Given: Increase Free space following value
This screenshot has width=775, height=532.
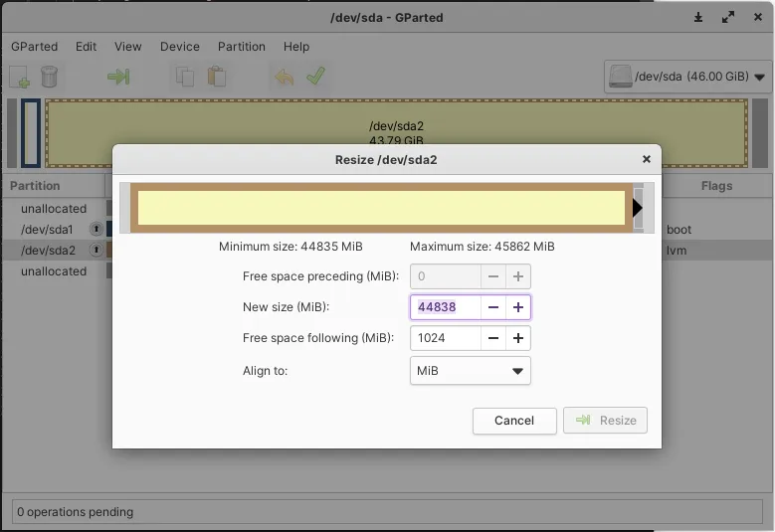Looking at the screenshot, I should click(518, 338).
